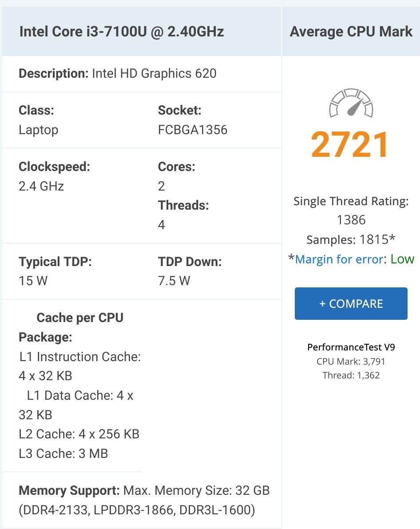The width and height of the screenshot is (420, 529).
Task: Open the Margin for error link
Action: (x=338, y=259)
